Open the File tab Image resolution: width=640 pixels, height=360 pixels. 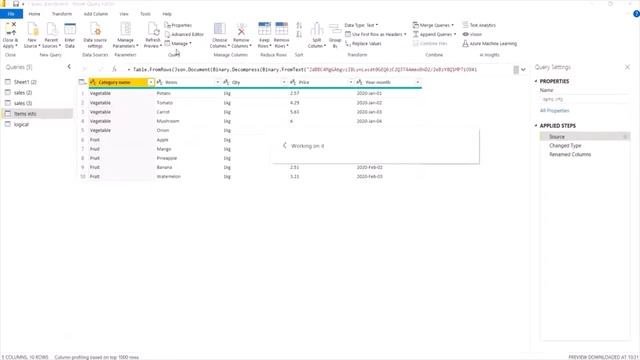coord(11,14)
